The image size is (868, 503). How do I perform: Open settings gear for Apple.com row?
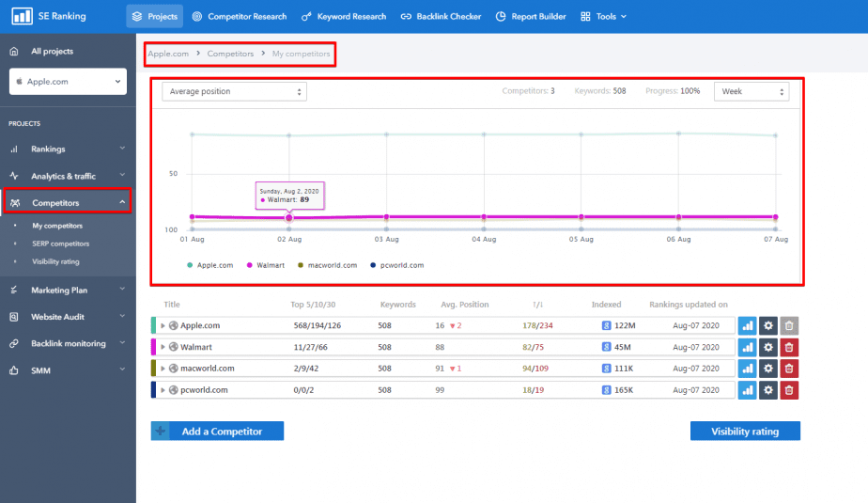point(768,325)
